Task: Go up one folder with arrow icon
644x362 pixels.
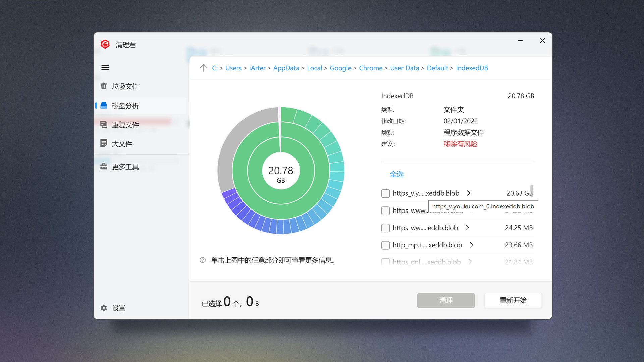Action: pos(204,68)
